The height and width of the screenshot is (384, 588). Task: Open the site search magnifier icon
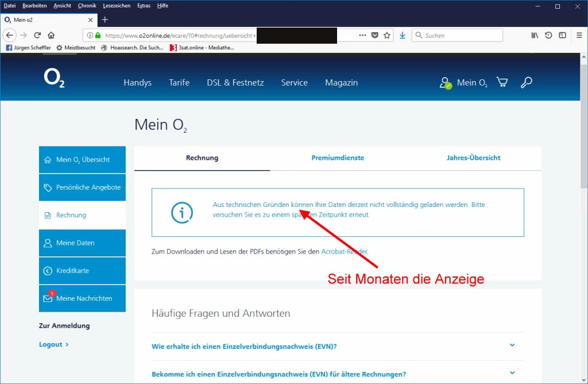(526, 82)
